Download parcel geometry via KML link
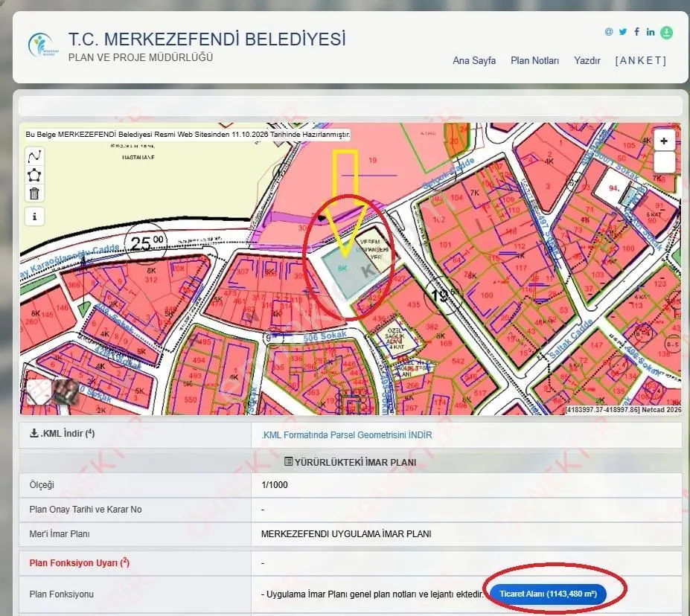Viewport: 690px width, 616px height. click(347, 435)
